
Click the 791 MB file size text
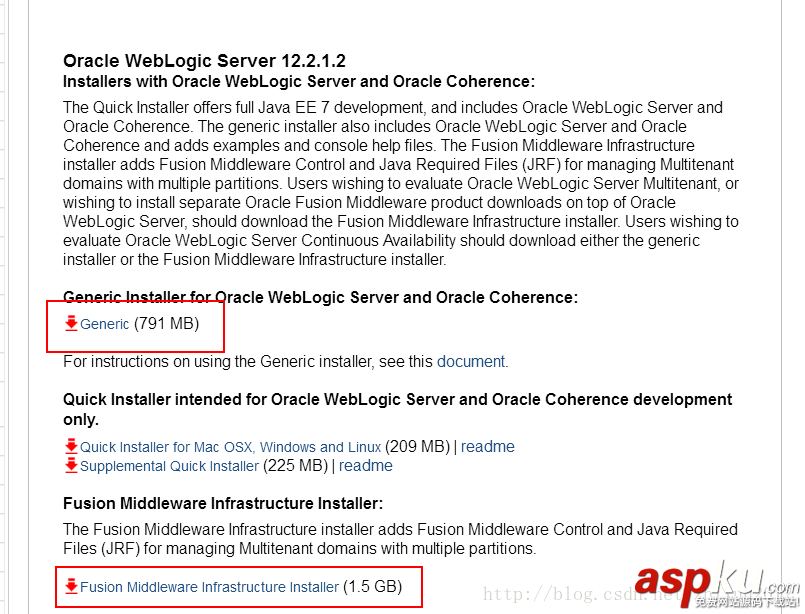coord(166,323)
